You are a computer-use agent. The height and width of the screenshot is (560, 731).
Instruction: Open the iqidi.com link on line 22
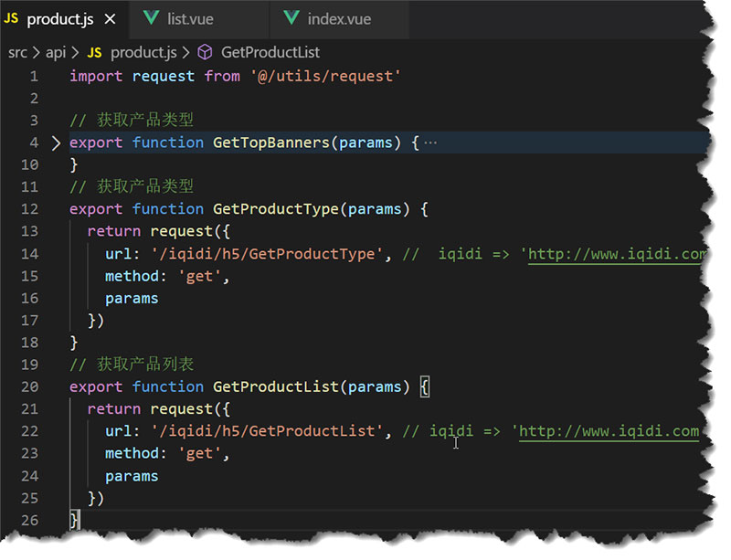click(x=609, y=431)
